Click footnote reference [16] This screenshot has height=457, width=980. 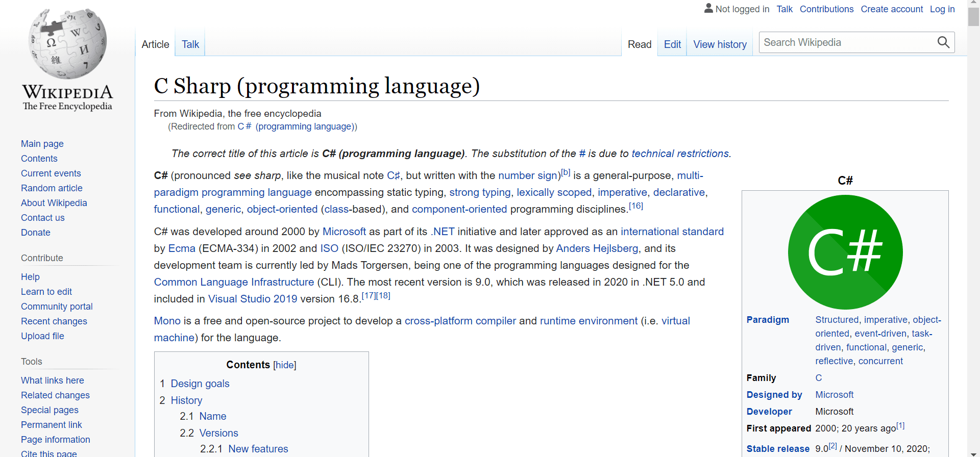(636, 206)
